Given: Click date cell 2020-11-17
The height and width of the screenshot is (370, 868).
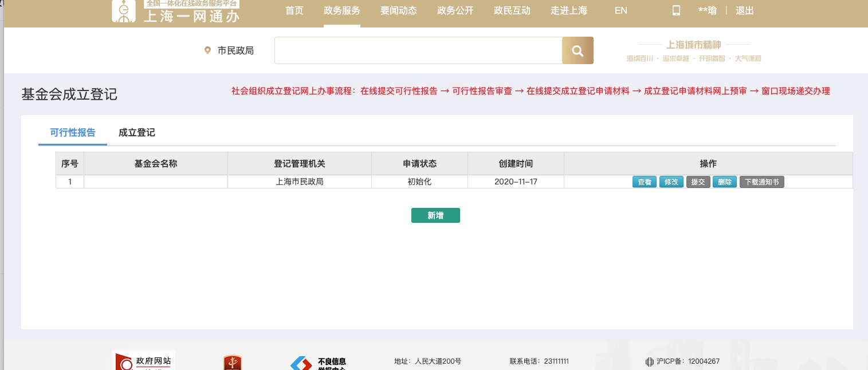Looking at the screenshot, I should pyautogui.click(x=516, y=182).
